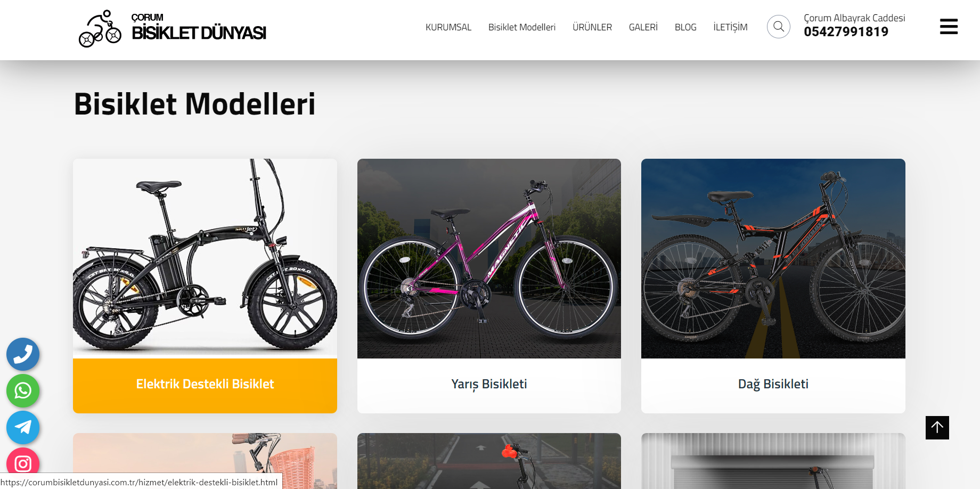Select the pink Magnetic race bike image
Screen dimensions: 980x489
pos(489,258)
